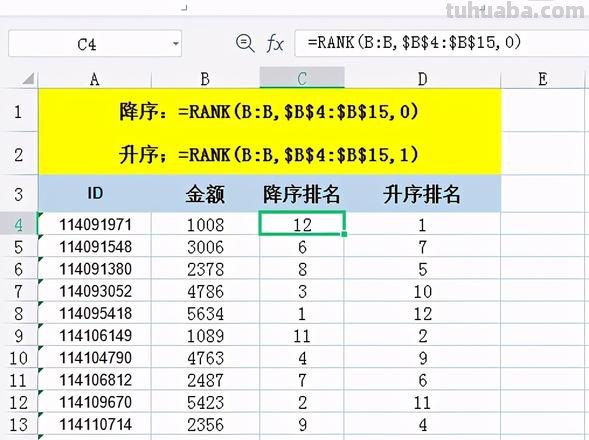589x440 pixels.
Task: Select cell with ID 114091380
Action: [95, 269]
